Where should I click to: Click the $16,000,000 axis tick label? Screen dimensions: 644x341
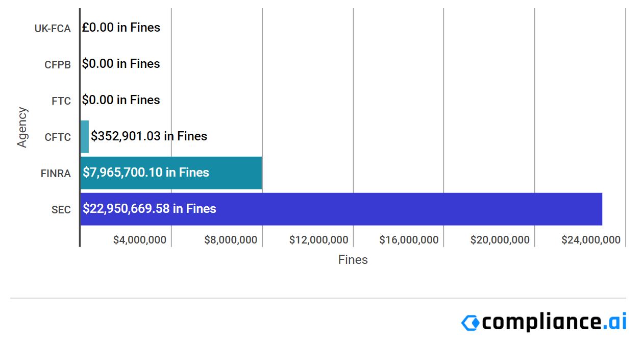(x=409, y=240)
